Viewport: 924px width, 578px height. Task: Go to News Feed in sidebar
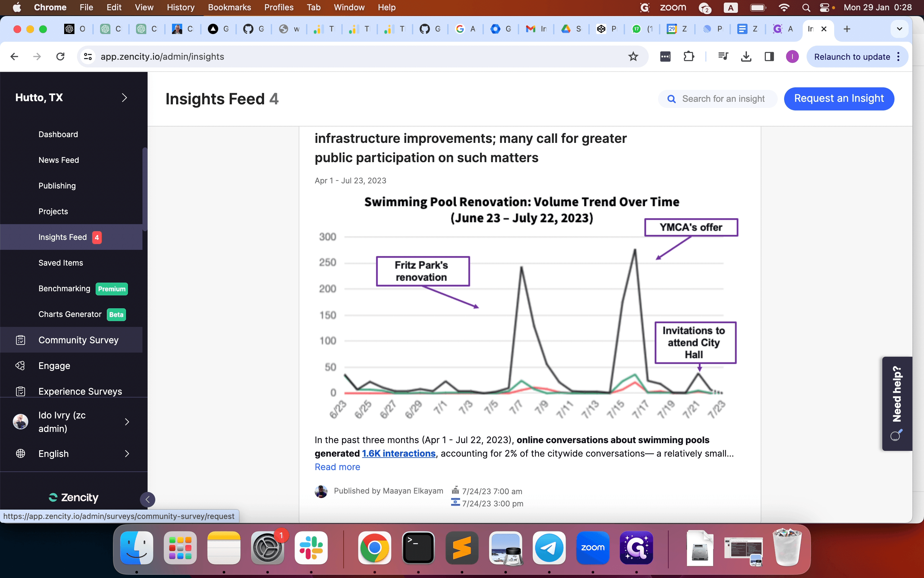(x=59, y=160)
